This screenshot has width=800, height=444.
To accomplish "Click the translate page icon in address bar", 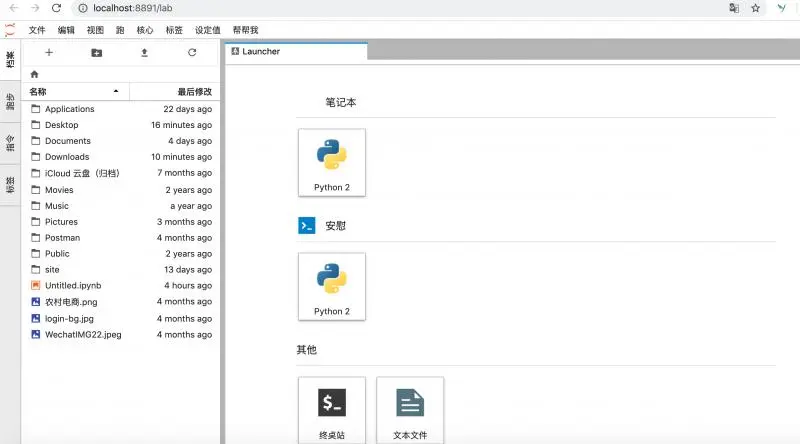I will coord(734,8).
